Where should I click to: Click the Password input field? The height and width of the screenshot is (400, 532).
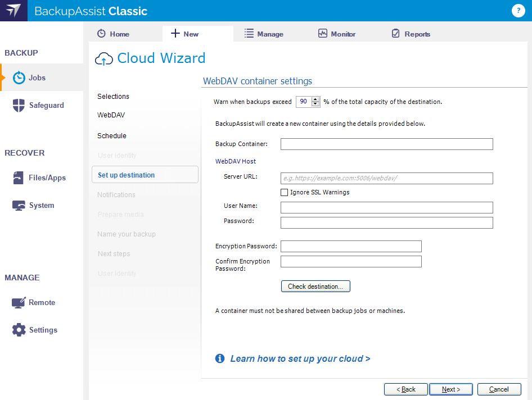pos(387,222)
